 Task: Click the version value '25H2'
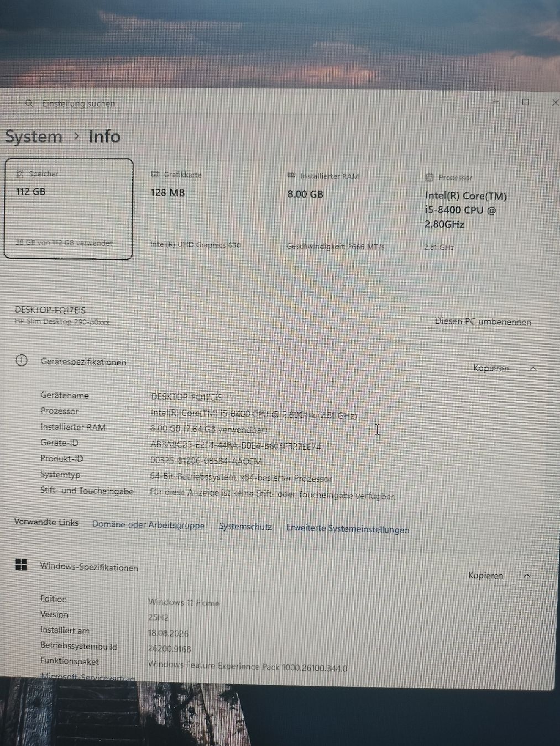tap(158, 617)
